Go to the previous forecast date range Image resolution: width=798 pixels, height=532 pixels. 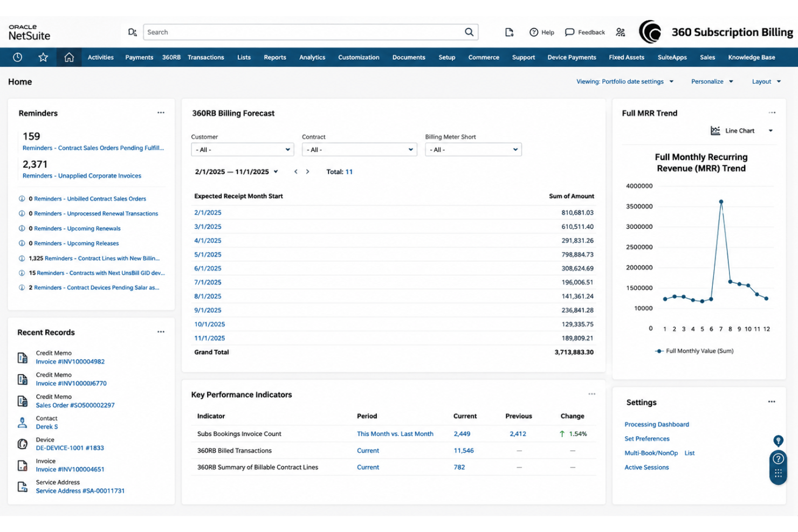295,171
